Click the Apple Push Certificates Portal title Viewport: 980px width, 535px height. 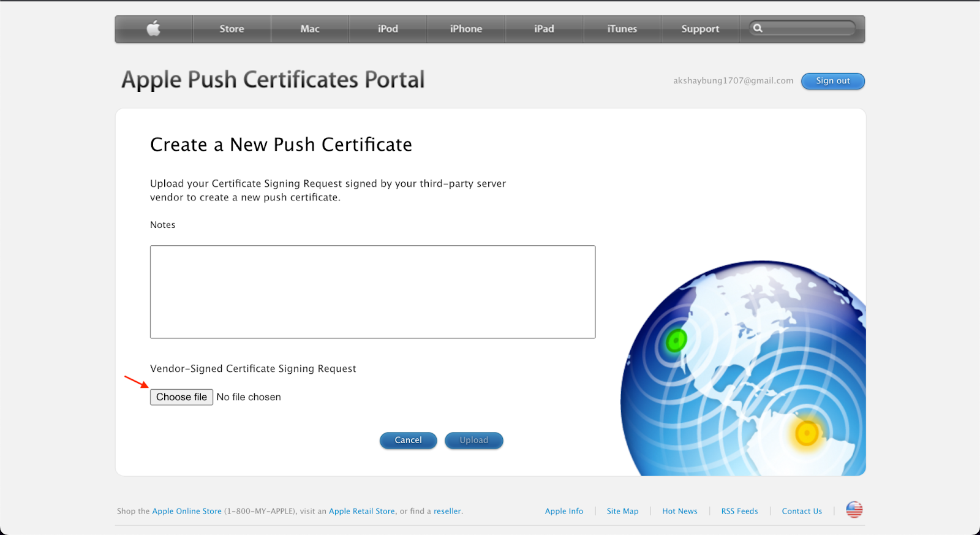pos(273,80)
